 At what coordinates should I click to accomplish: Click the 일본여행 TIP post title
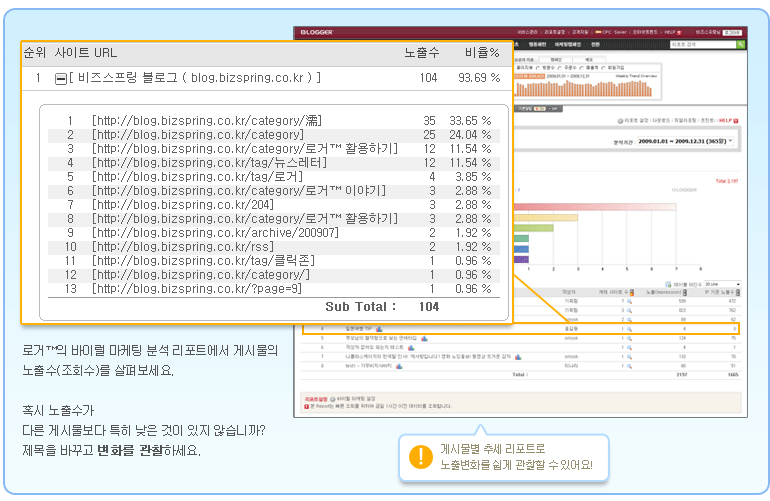358,329
